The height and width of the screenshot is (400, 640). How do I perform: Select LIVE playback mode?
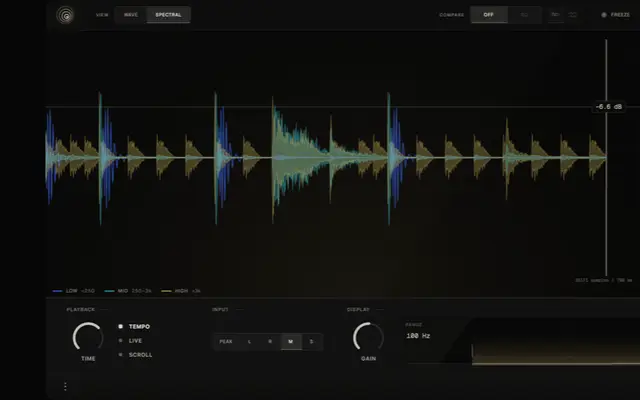pyautogui.click(x=130, y=340)
